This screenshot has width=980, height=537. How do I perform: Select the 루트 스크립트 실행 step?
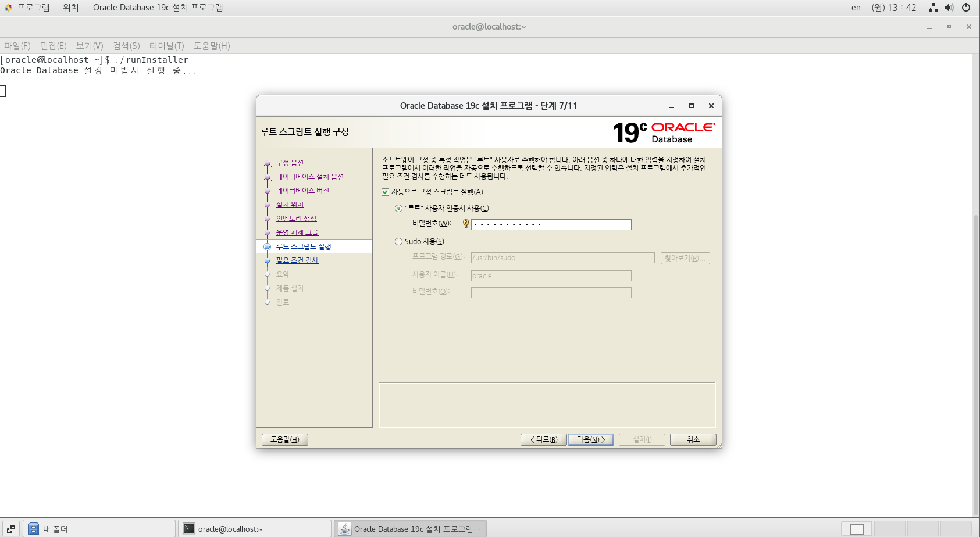tap(304, 246)
